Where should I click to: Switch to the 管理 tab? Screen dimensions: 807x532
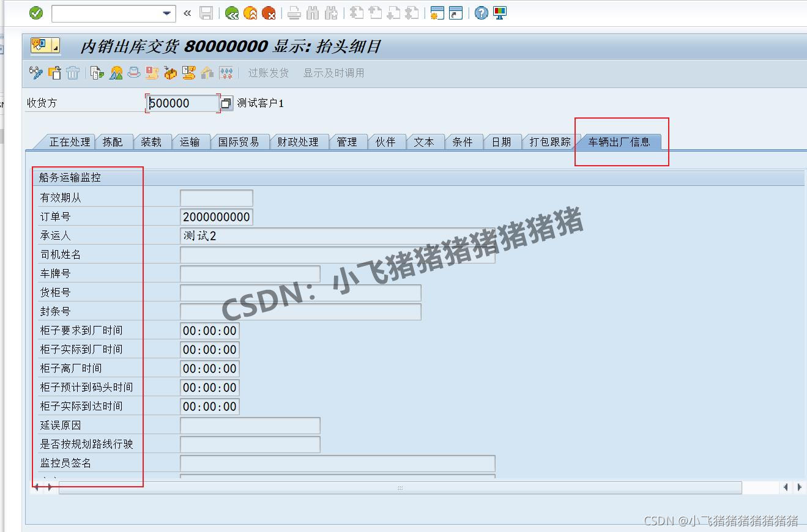tap(347, 142)
